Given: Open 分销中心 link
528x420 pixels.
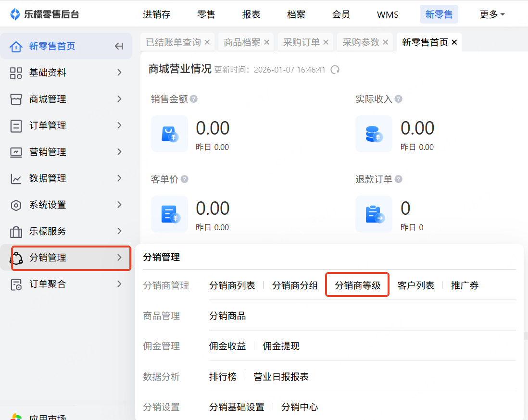Looking at the screenshot, I should 300,407.
